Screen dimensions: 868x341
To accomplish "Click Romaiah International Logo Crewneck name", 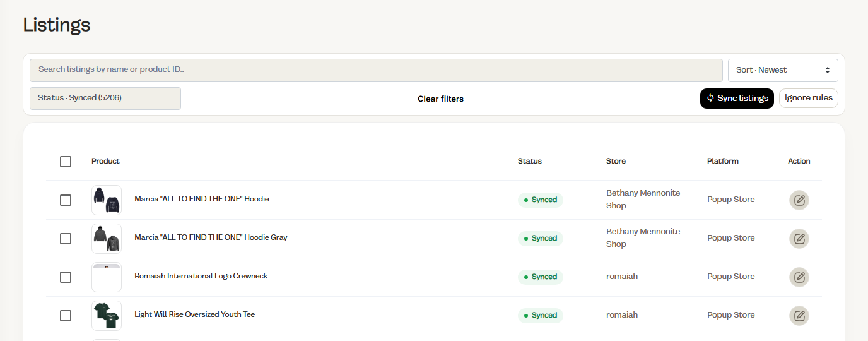I will [201, 276].
